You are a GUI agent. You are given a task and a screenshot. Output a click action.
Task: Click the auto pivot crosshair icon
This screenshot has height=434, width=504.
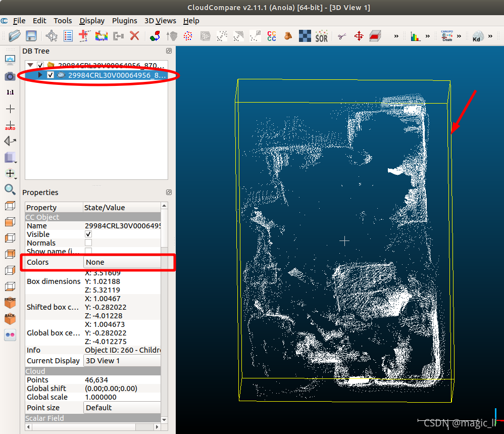coord(10,125)
